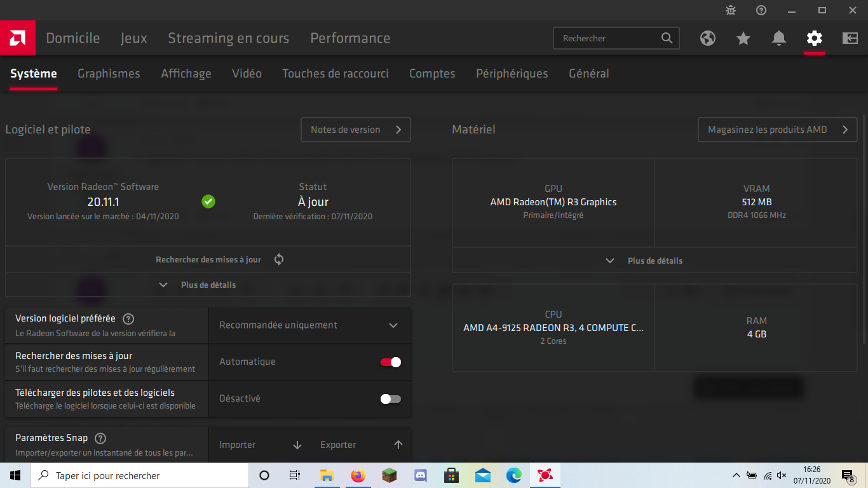
Task: Click the 20.11.1 version number
Action: (104, 202)
